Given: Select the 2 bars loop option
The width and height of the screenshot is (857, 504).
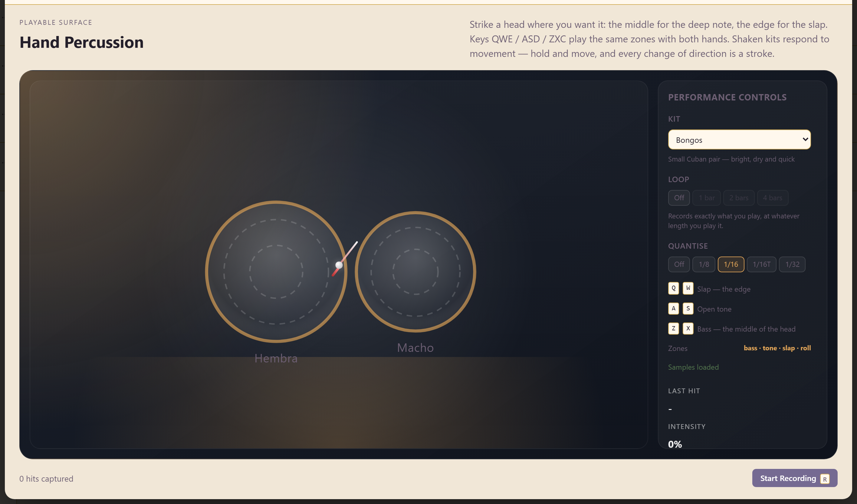Looking at the screenshot, I should (738, 198).
